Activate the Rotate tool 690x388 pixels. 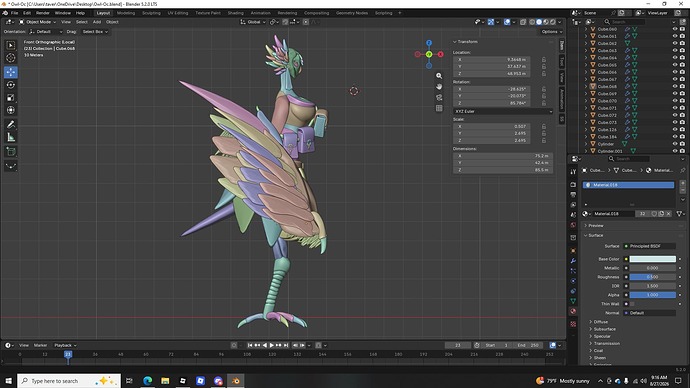click(11, 85)
